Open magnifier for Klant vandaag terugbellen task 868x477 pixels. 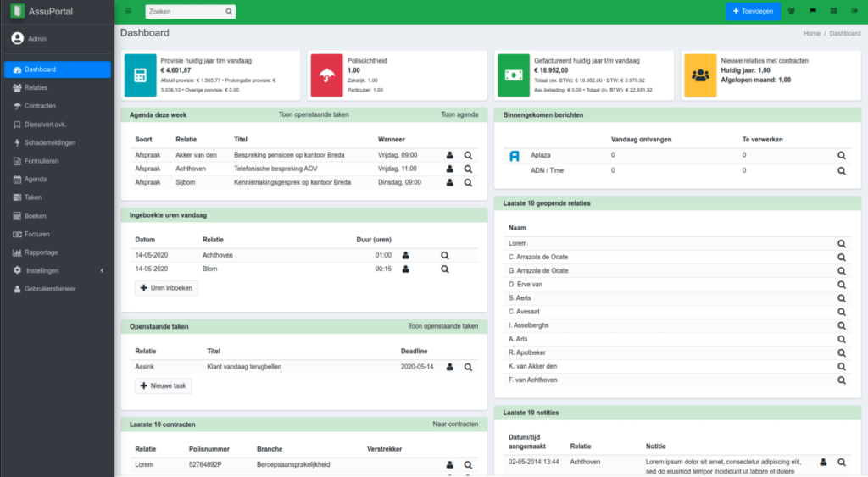coord(468,367)
